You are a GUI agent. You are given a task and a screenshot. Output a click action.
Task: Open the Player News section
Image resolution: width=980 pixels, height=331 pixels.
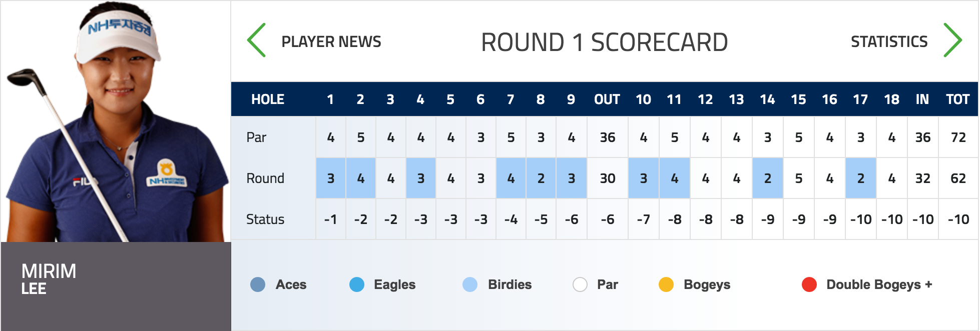(x=331, y=41)
